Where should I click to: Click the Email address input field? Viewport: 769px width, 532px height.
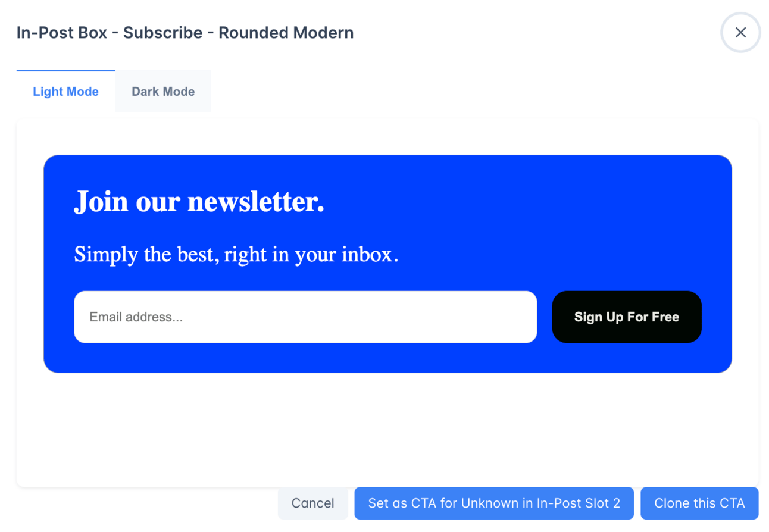point(305,317)
